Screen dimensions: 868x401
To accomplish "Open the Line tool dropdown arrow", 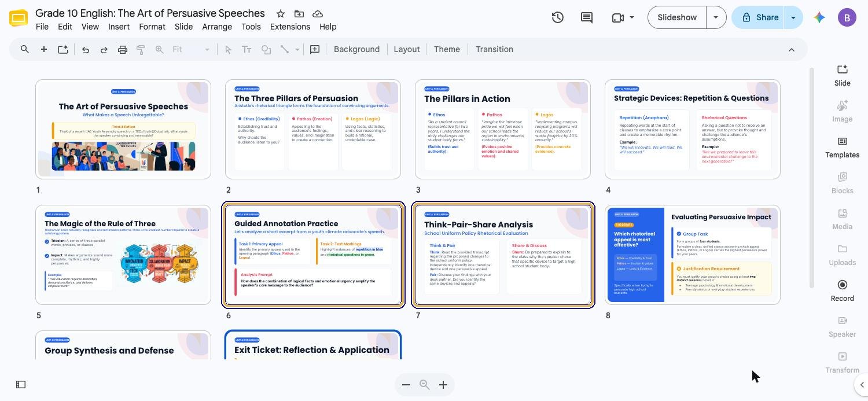I will (297, 49).
